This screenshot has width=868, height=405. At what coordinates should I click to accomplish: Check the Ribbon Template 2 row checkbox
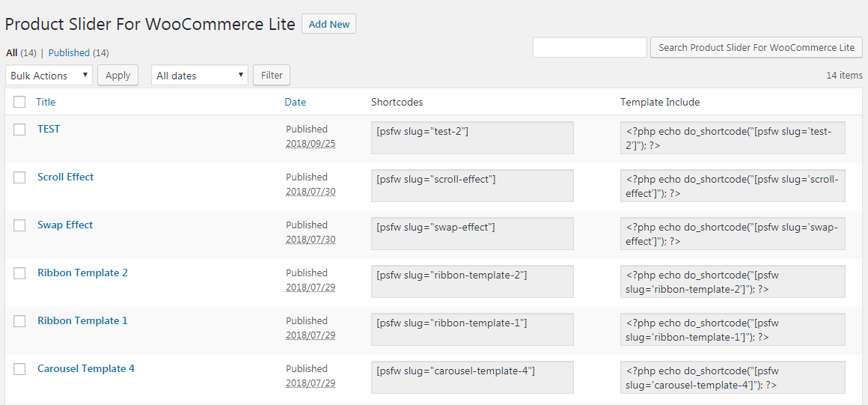click(20, 273)
